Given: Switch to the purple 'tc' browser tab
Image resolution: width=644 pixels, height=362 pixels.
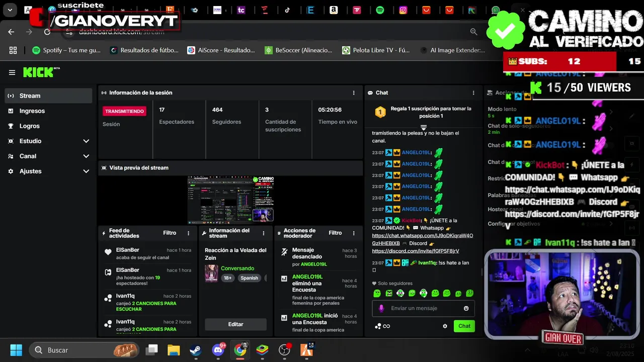Looking at the screenshot, I should (241, 10).
